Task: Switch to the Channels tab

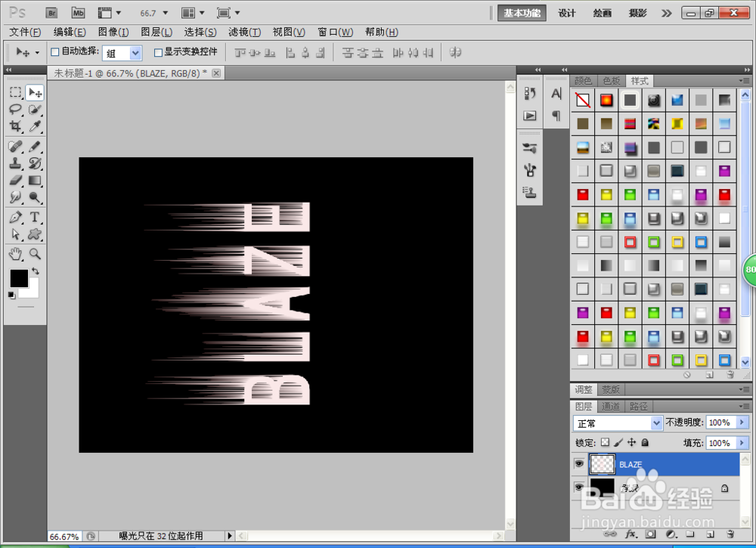Action: click(x=611, y=407)
